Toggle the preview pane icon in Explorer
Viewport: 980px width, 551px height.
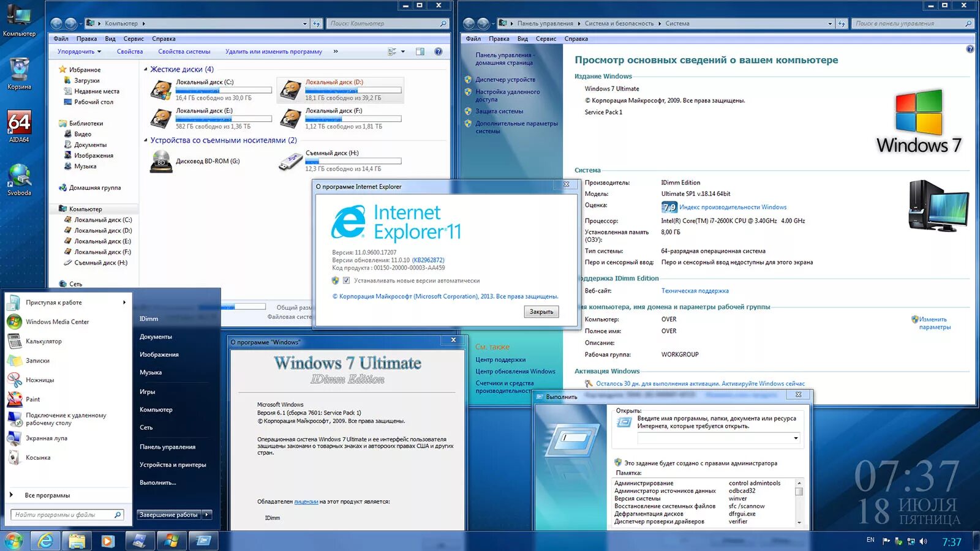pyautogui.click(x=420, y=51)
